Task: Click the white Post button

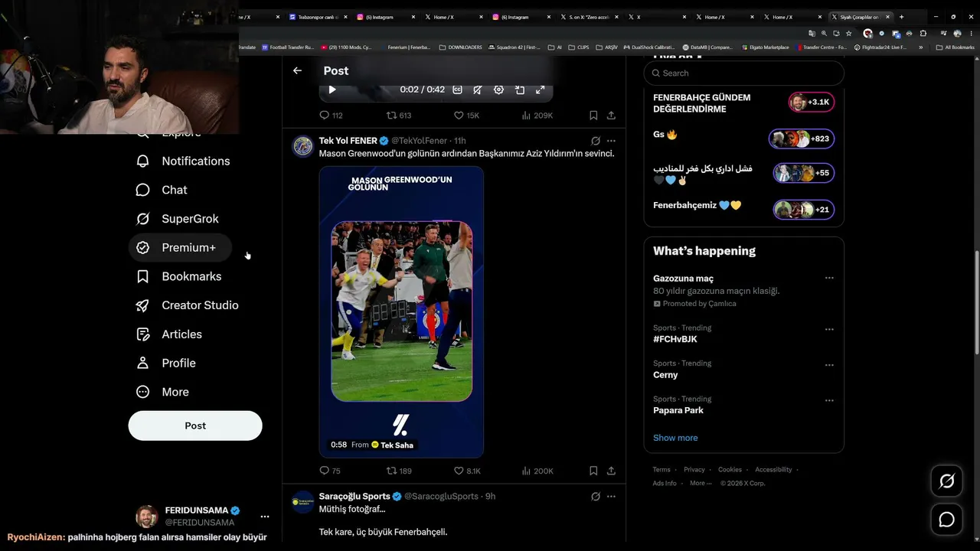Action: pyautogui.click(x=195, y=425)
